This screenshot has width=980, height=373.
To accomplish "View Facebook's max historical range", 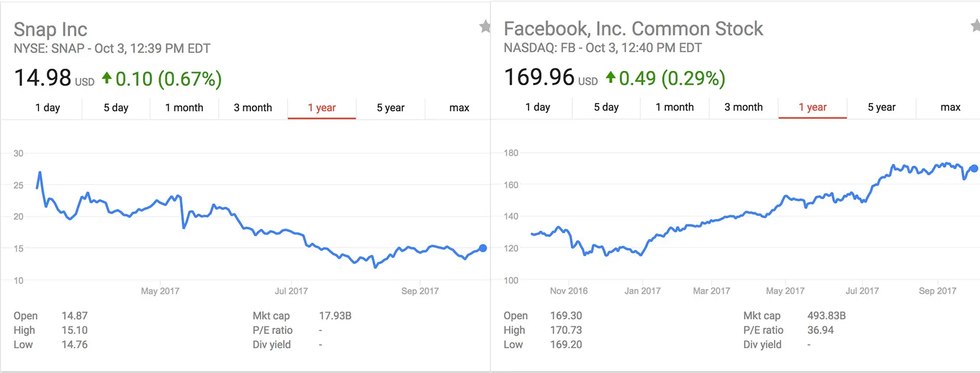I will point(950,107).
